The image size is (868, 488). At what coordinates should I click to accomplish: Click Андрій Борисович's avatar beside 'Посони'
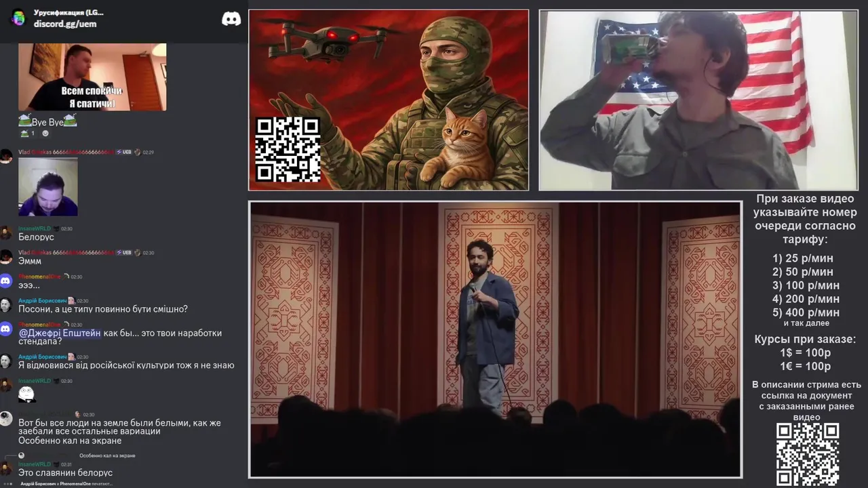point(6,305)
